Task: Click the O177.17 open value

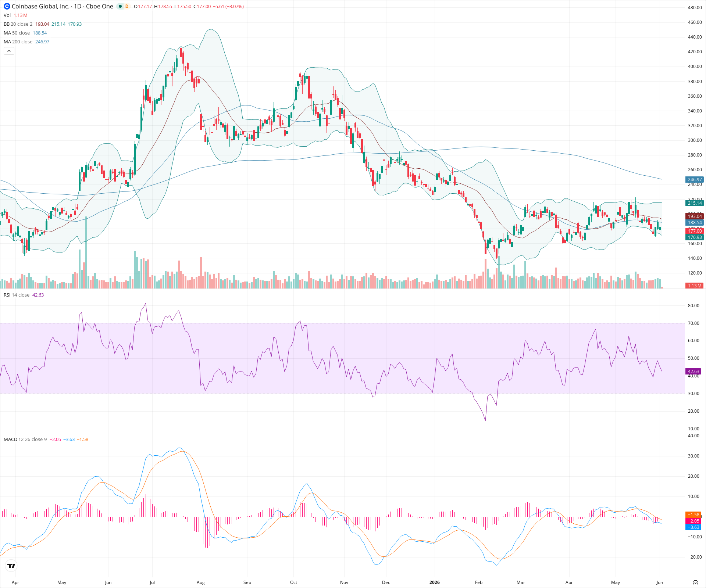Action: coord(143,6)
